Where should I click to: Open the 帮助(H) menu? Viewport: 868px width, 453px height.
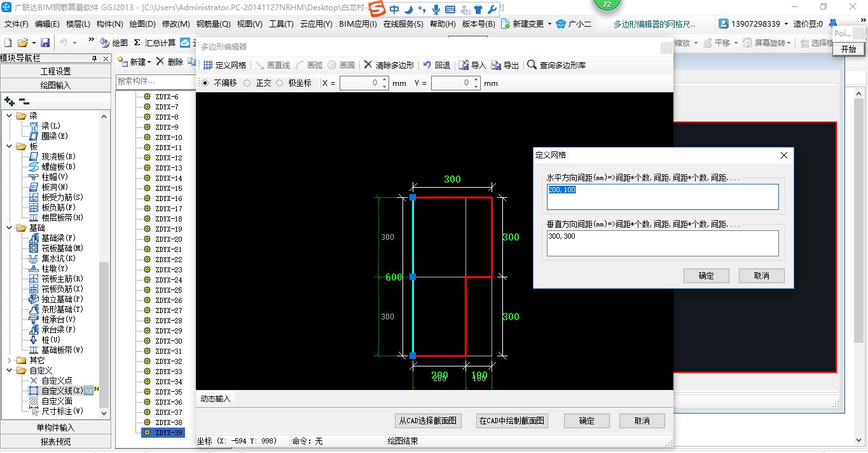click(443, 24)
